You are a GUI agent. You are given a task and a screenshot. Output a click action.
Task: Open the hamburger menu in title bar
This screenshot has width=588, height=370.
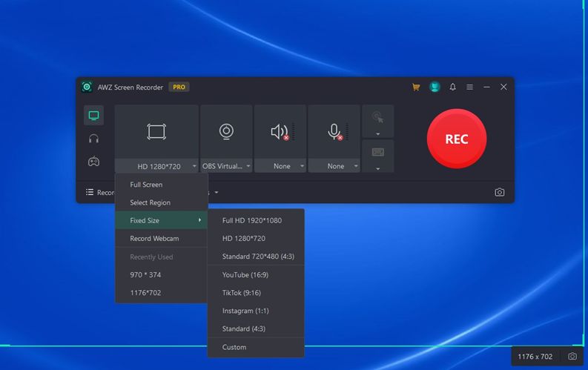pos(469,87)
